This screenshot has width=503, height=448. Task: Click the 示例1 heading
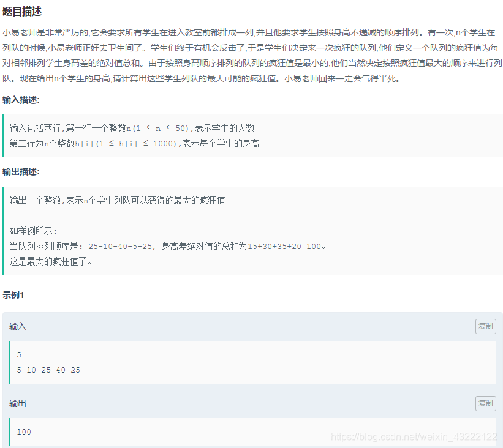(x=13, y=295)
